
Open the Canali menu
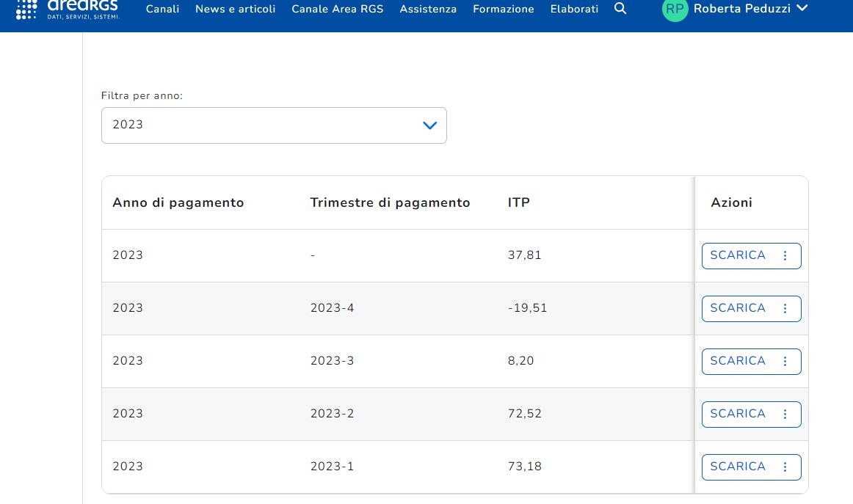click(162, 10)
